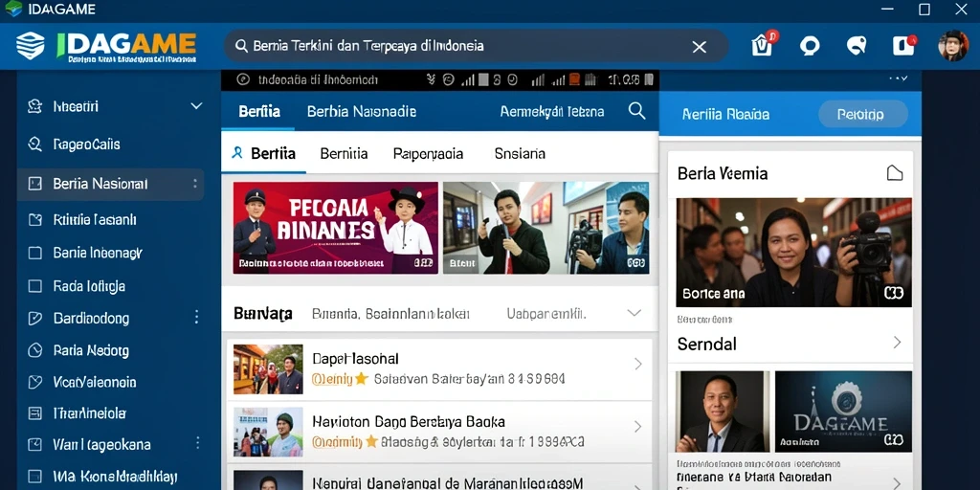Screen dimensions: 980x490
Task: Click the VcatiVaieonoin heart icon
Action: point(35,382)
